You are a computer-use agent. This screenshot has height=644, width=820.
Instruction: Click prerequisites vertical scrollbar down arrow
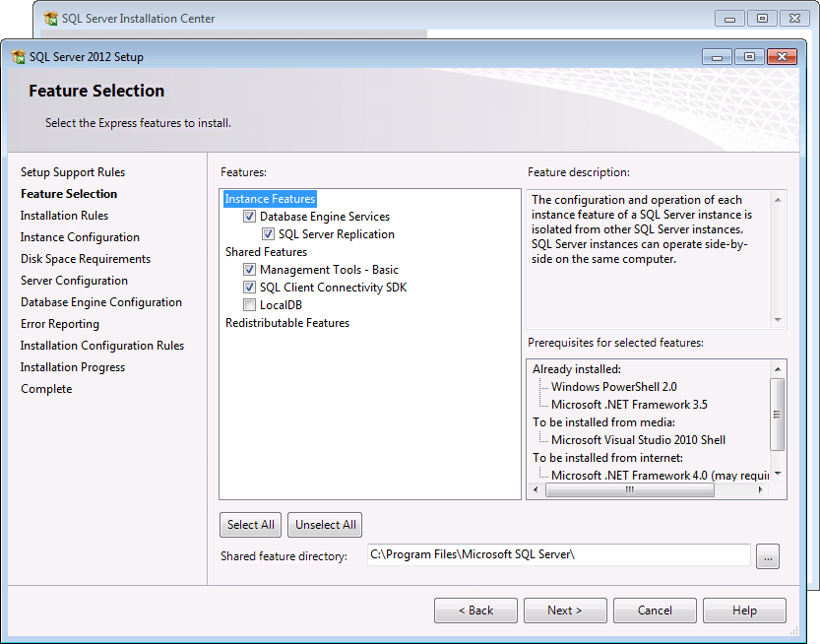pos(778,474)
